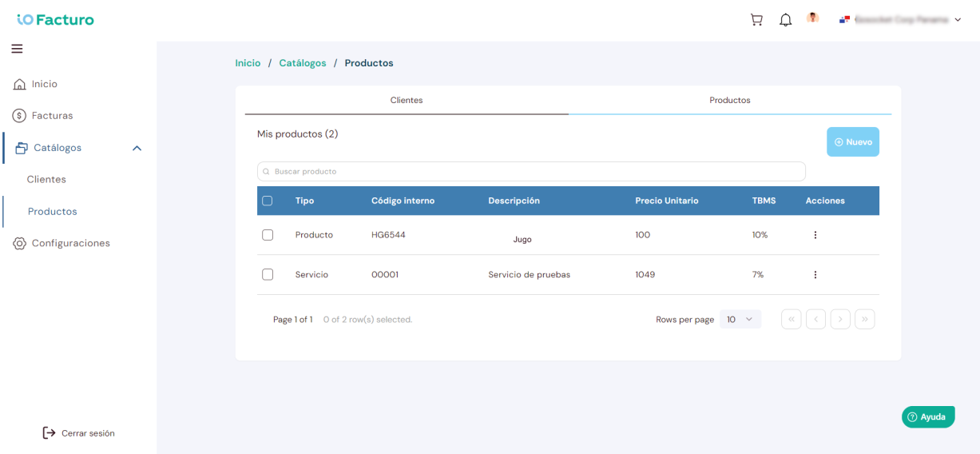
Task: Open Facturas in the sidebar
Action: 52,116
